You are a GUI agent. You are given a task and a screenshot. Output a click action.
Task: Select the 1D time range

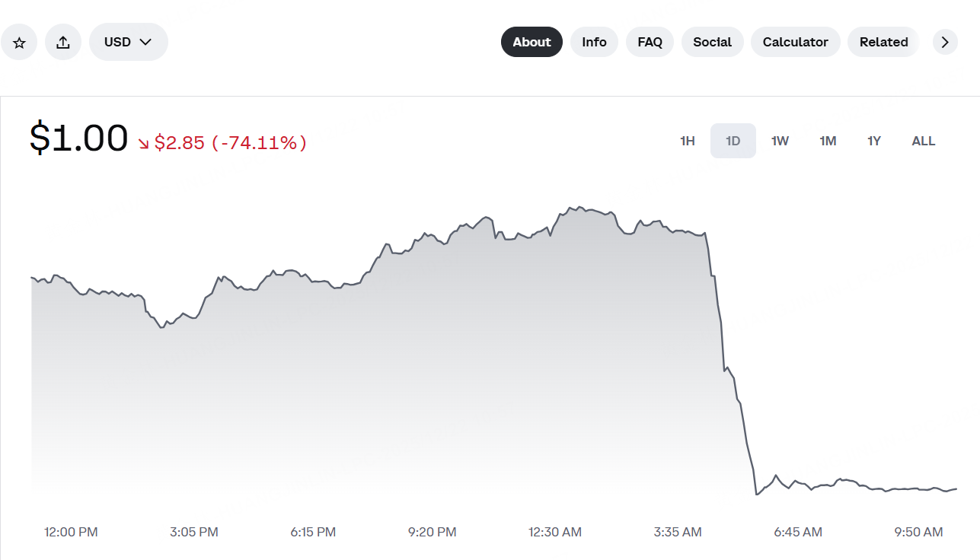tap(733, 141)
